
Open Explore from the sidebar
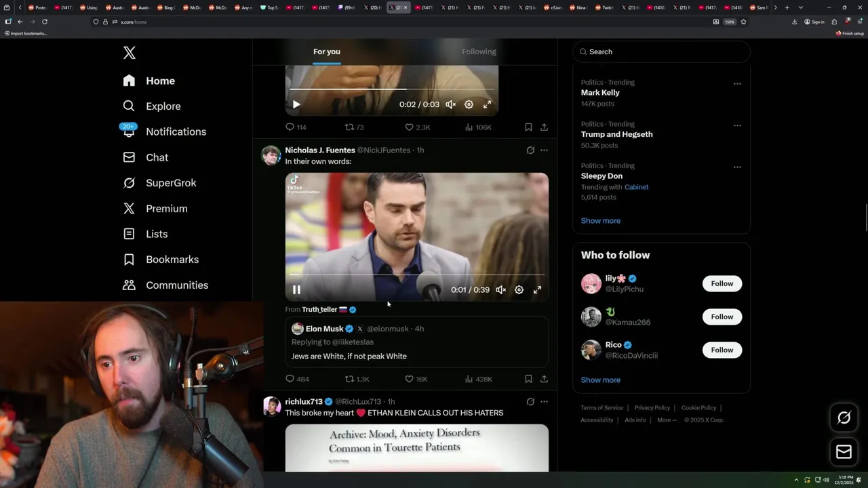point(152,106)
